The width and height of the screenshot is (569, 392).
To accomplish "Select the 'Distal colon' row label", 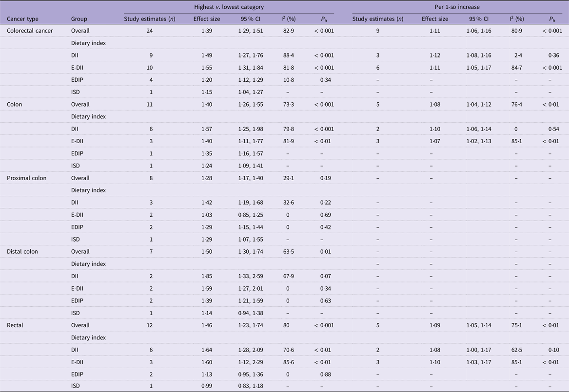I will (22, 252).
